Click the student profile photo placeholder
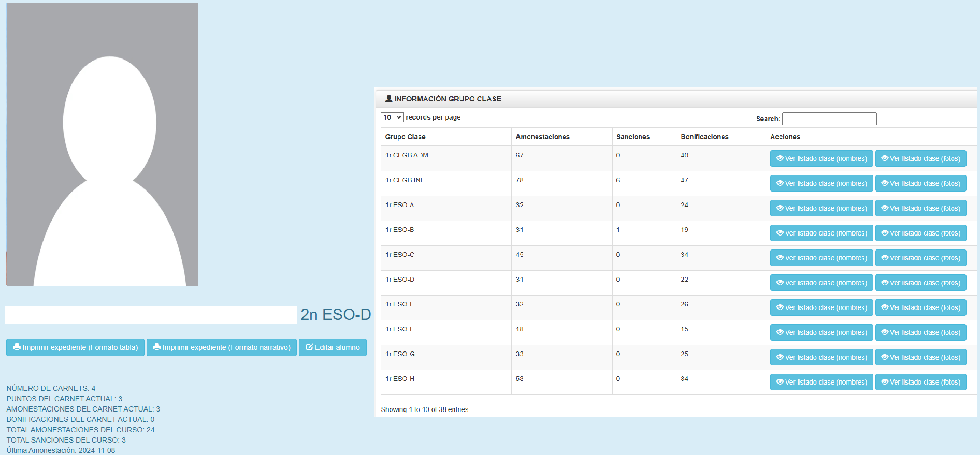This screenshot has height=455, width=980. (102, 144)
